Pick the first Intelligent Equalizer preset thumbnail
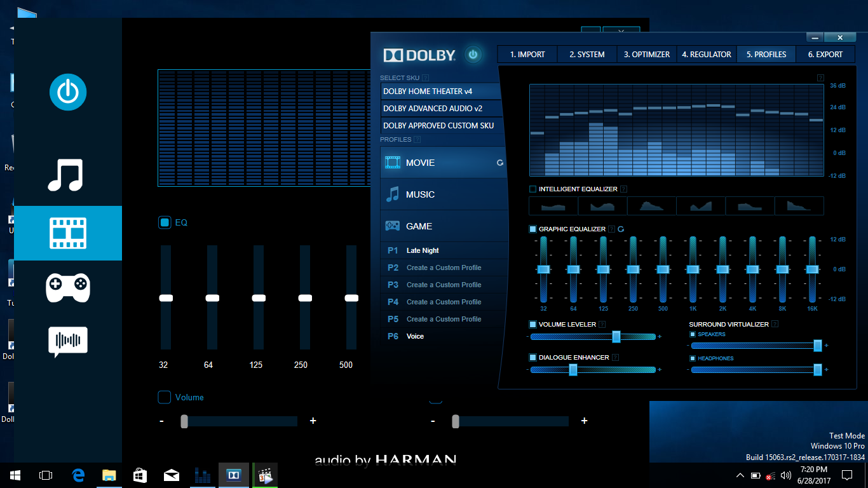The height and width of the screenshot is (488, 868). point(553,206)
